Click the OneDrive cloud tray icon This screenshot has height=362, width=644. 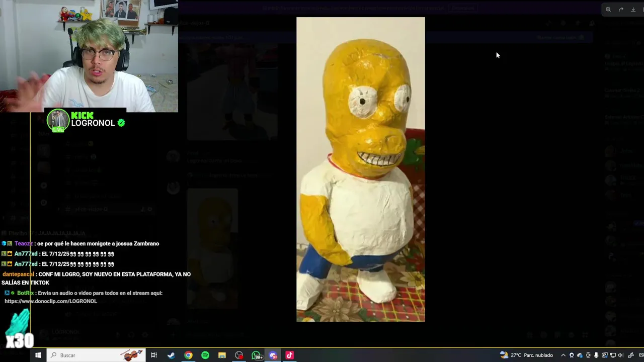[580, 355]
